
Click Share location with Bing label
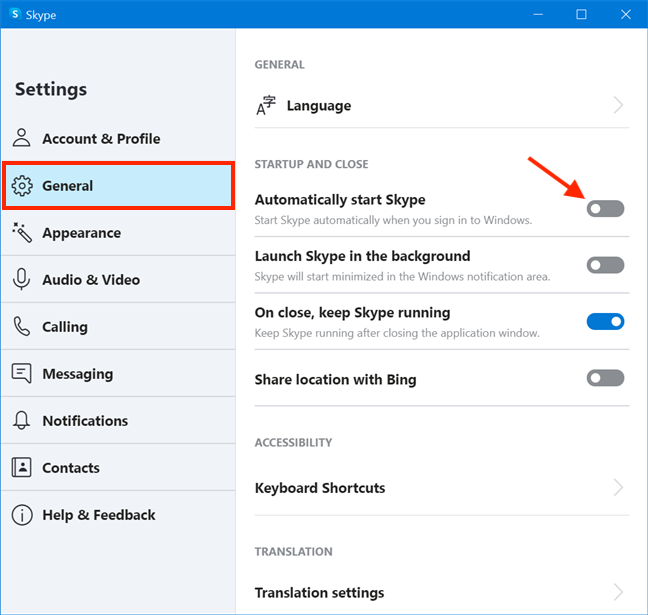point(335,379)
